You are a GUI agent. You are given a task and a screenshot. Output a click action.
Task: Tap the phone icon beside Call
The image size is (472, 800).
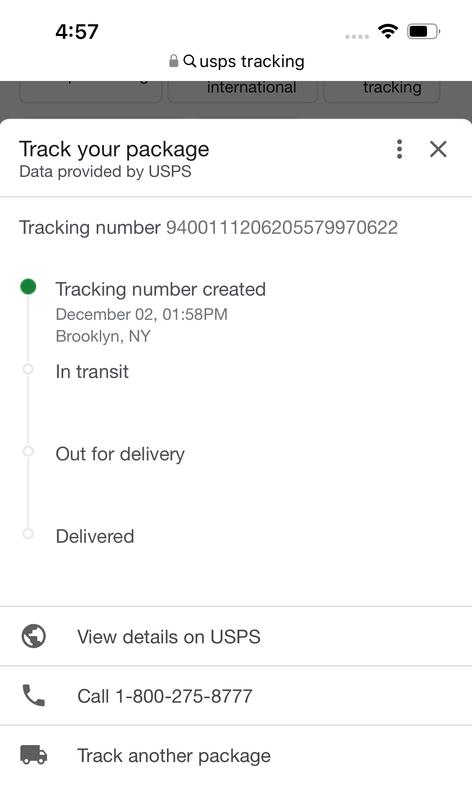point(34,695)
